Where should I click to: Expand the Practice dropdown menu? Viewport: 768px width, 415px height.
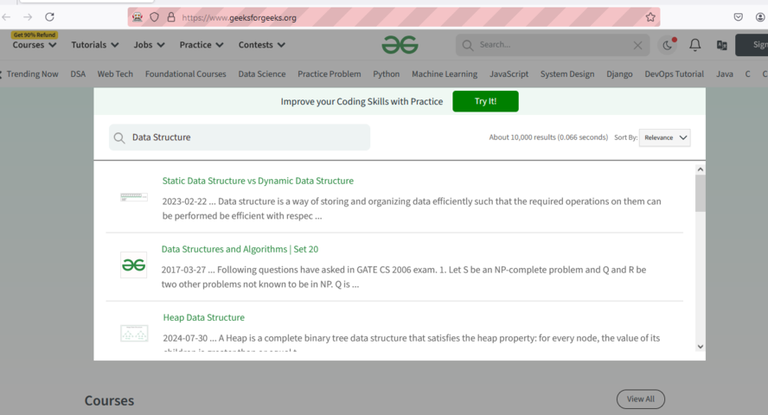(201, 45)
